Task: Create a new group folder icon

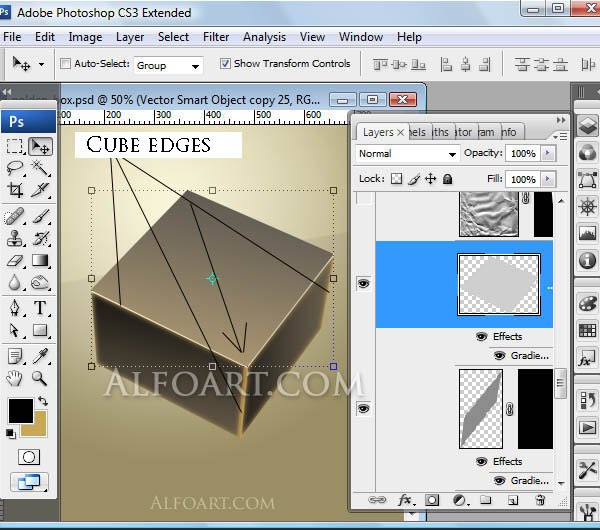Action: (486, 500)
